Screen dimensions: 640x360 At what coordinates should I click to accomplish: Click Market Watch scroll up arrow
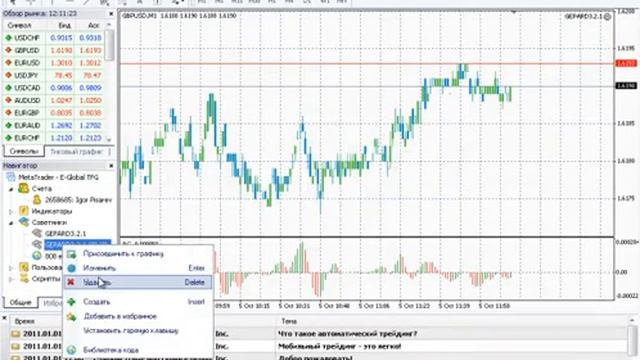pyautogui.click(x=109, y=25)
